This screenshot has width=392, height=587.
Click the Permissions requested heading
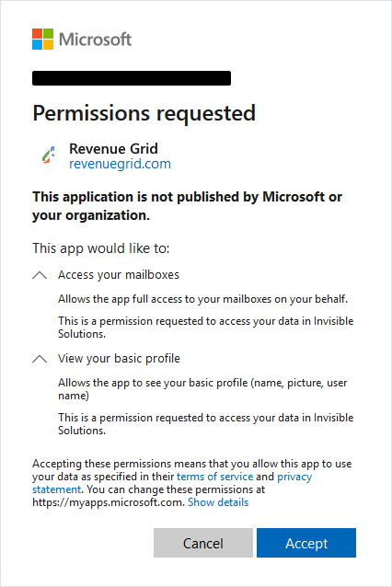pyautogui.click(x=144, y=113)
